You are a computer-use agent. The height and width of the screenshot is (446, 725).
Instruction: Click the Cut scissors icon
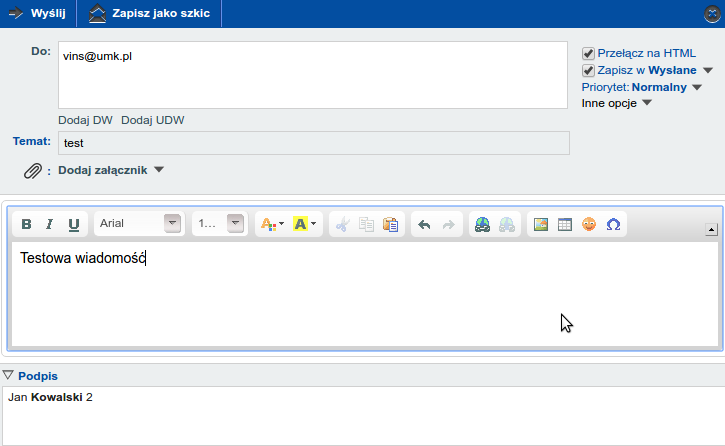pyautogui.click(x=343, y=225)
